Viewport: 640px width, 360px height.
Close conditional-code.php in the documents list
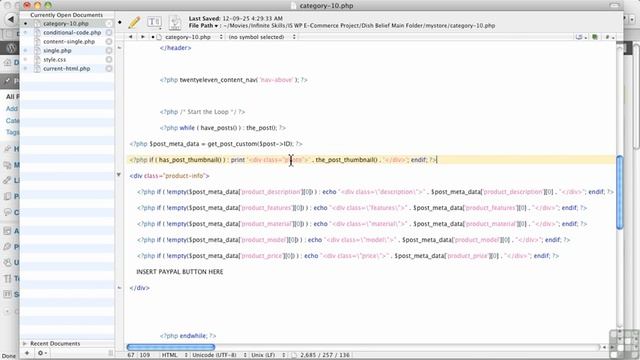(x=109, y=33)
